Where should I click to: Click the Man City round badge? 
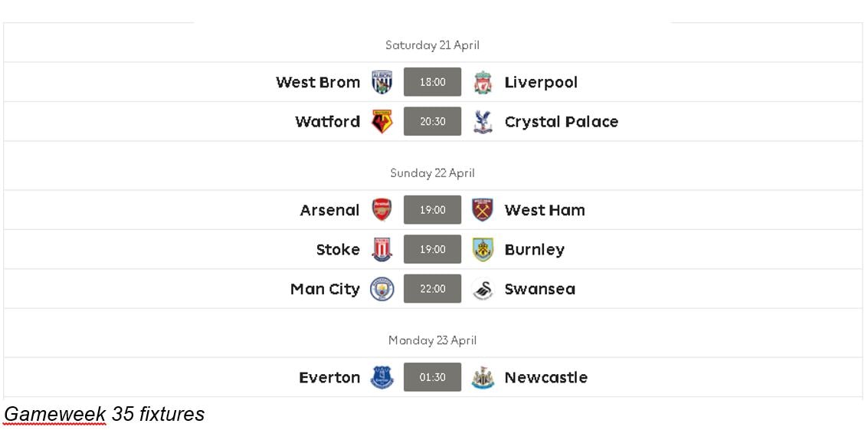[382, 289]
